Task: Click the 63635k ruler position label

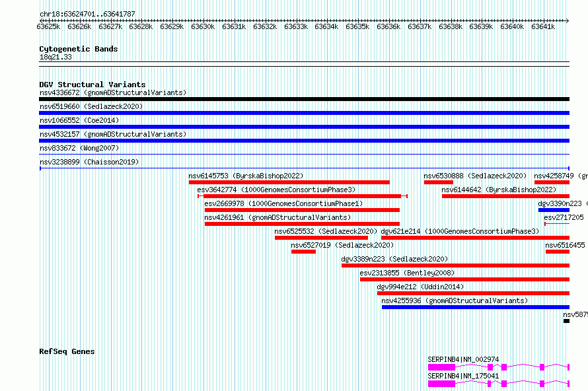Action: 357,26
